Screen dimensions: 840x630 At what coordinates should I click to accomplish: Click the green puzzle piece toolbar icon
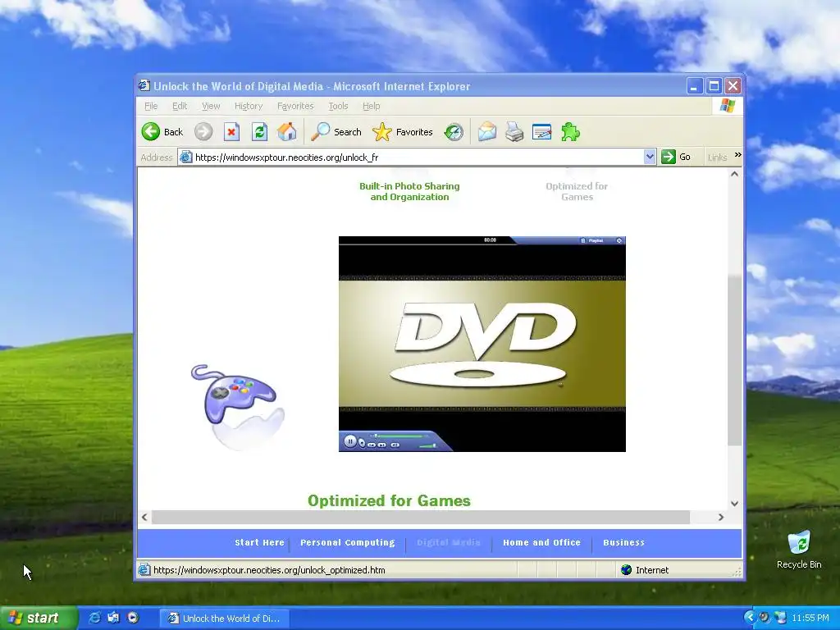[x=570, y=132]
